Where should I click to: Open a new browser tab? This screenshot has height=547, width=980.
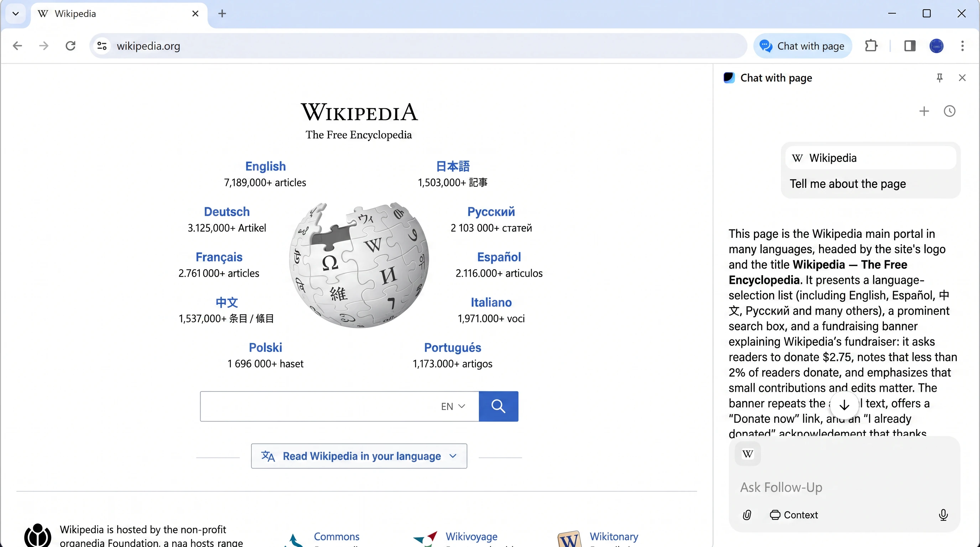pyautogui.click(x=222, y=14)
